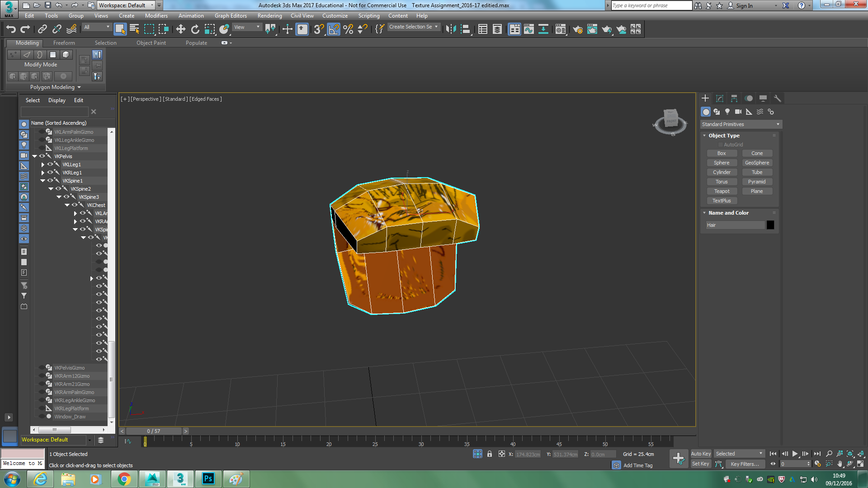Open the Modify panel tab icon
The height and width of the screenshot is (488, 868).
[720, 99]
